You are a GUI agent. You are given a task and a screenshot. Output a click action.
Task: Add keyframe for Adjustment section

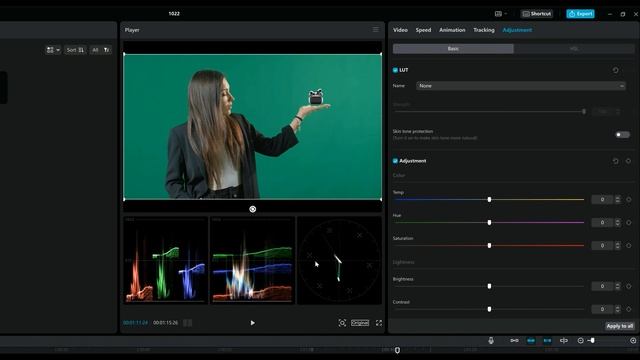tap(629, 161)
